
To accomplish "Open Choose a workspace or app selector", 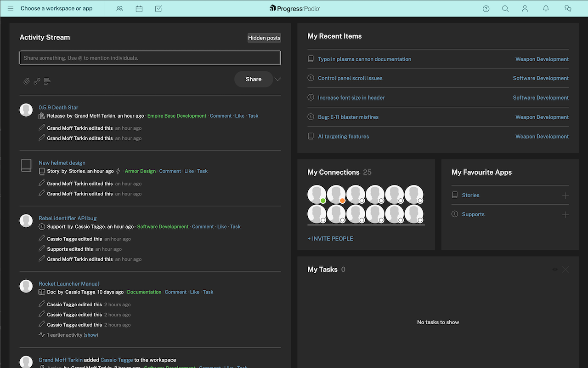I will point(57,8).
